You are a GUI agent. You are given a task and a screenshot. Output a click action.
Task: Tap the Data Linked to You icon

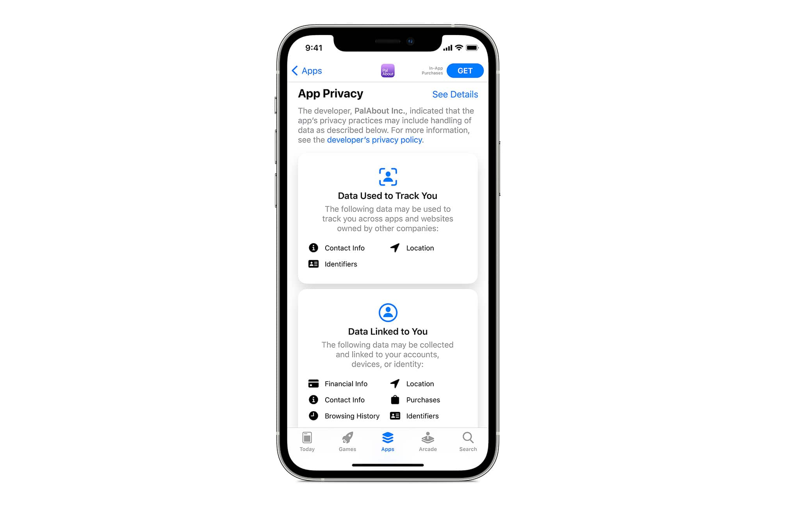388,311
